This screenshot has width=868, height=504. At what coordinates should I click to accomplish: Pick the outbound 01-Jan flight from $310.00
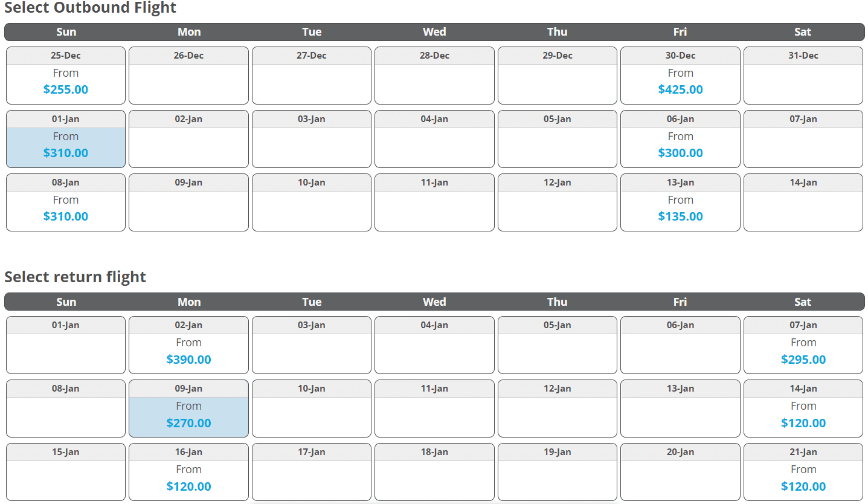click(x=66, y=146)
